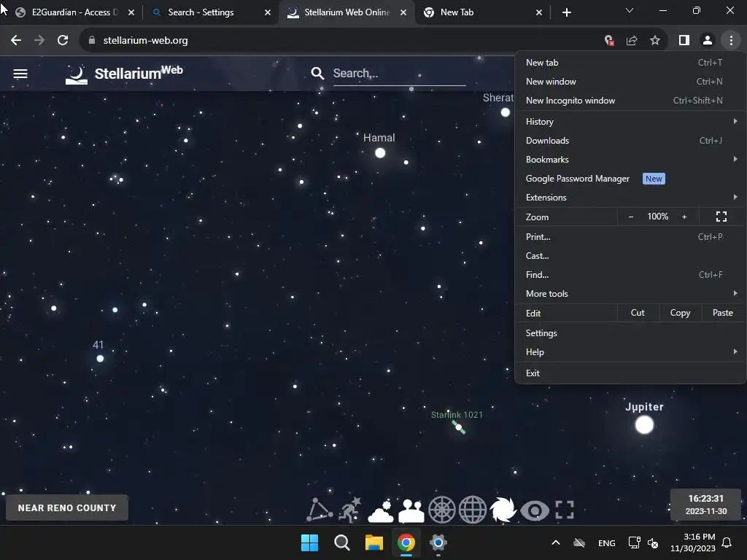The image size is (747, 560).
Task: Click the site lock icon in address bar
Action: click(91, 41)
